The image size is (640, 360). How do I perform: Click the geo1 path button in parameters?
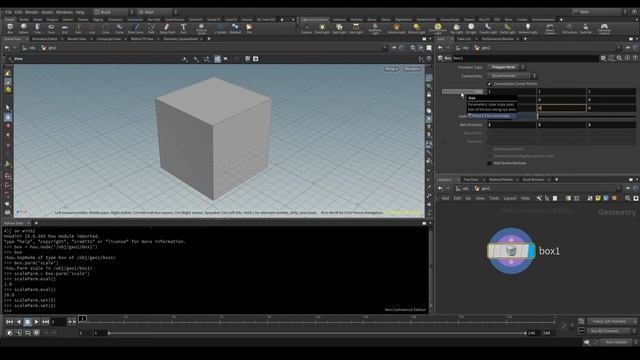pyautogui.click(x=482, y=48)
